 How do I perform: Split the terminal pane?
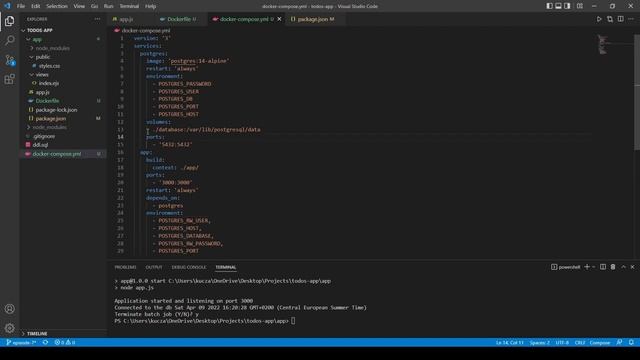click(x=603, y=267)
